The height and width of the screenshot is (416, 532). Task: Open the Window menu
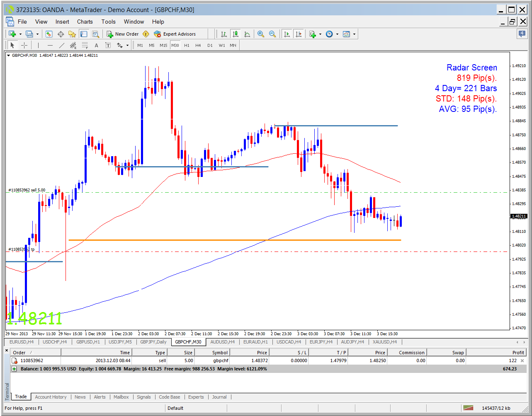click(134, 22)
